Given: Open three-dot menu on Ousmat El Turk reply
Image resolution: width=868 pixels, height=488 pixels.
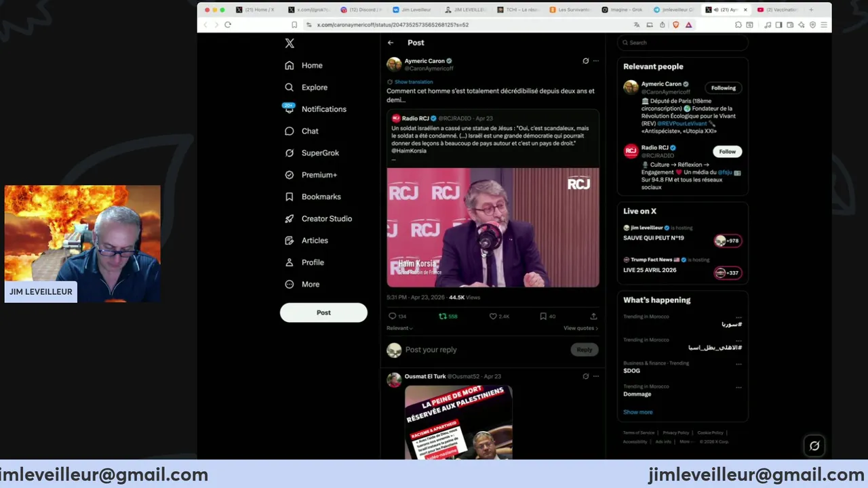Looking at the screenshot, I should [596, 376].
